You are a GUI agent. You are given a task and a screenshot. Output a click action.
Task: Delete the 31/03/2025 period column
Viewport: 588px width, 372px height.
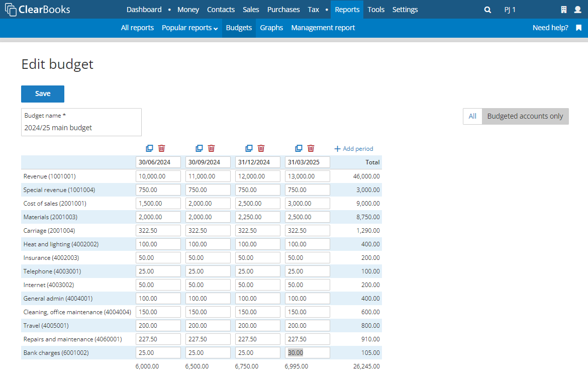tap(311, 148)
